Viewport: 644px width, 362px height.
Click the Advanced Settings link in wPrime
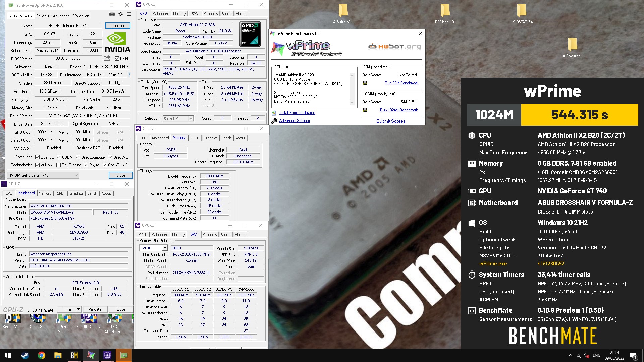click(294, 121)
